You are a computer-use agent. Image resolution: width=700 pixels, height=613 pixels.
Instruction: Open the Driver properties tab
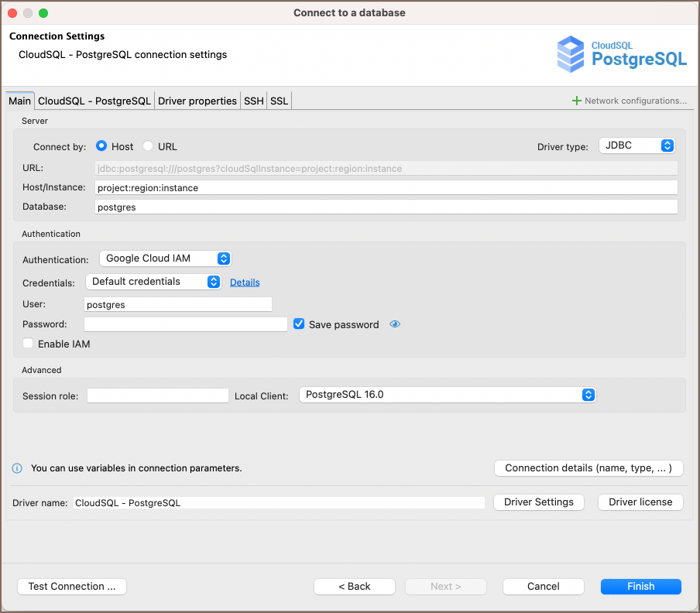tap(197, 101)
